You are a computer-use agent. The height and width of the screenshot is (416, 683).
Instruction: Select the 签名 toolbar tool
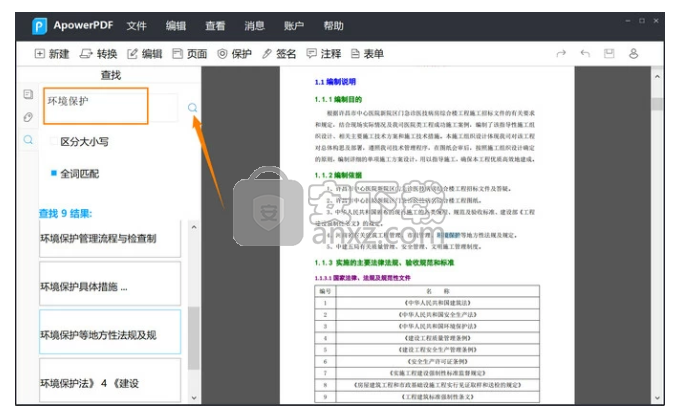pos(279,54)
